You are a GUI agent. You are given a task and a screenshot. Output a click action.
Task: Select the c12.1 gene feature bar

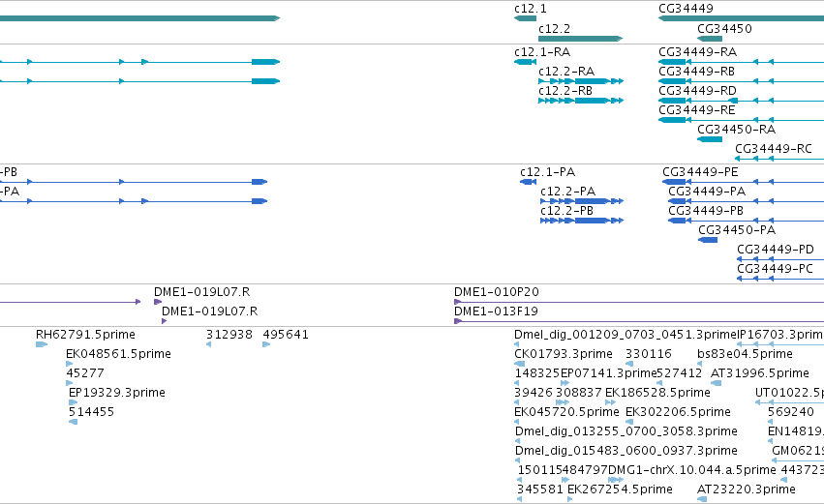525,18
